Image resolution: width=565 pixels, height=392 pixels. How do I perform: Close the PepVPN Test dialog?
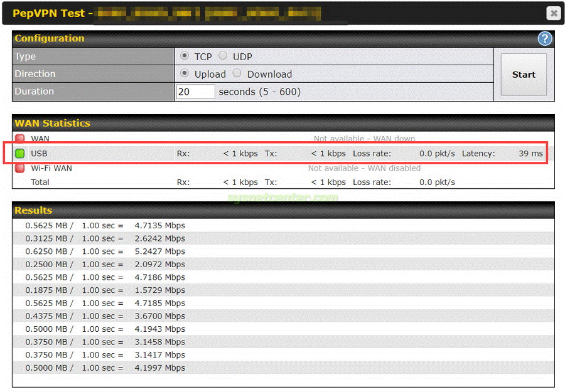pos(554,13)
